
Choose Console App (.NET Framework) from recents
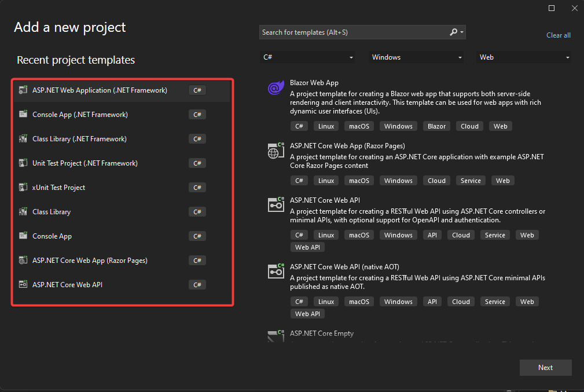click(x=80, y=115)
